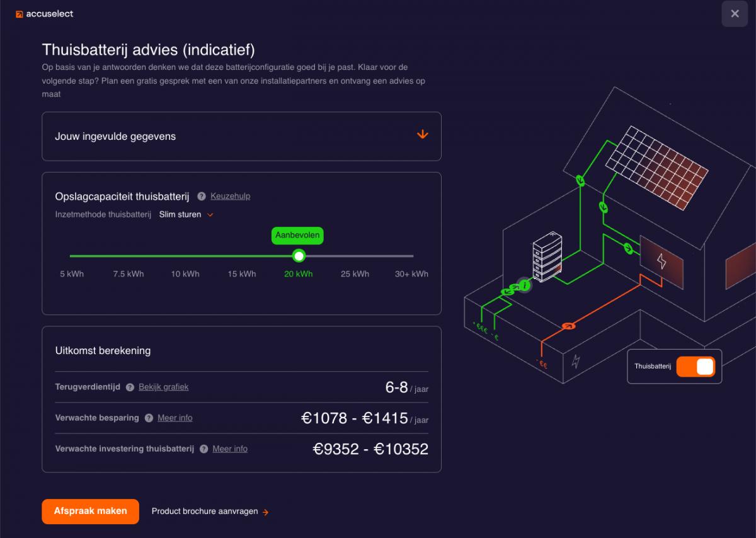The image size is (756, 538).
Task: Open the Slim sturen dropdown
Action: coord(186,215)
